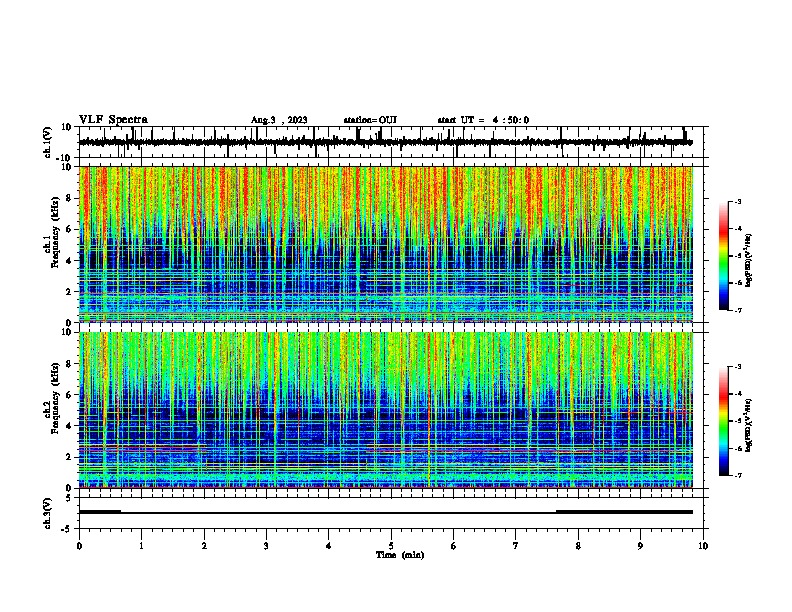The height and width of the screenshot is (612, 792).
Task: Click the "-7" value on ch.2 color bar
Action: (x=737, y=476)
